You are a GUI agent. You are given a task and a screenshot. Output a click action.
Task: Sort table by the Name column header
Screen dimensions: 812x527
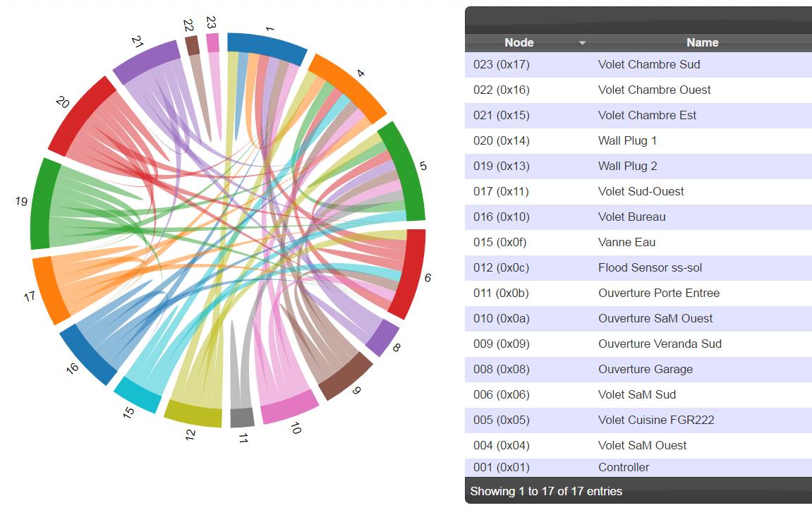(x=702, y=42)
